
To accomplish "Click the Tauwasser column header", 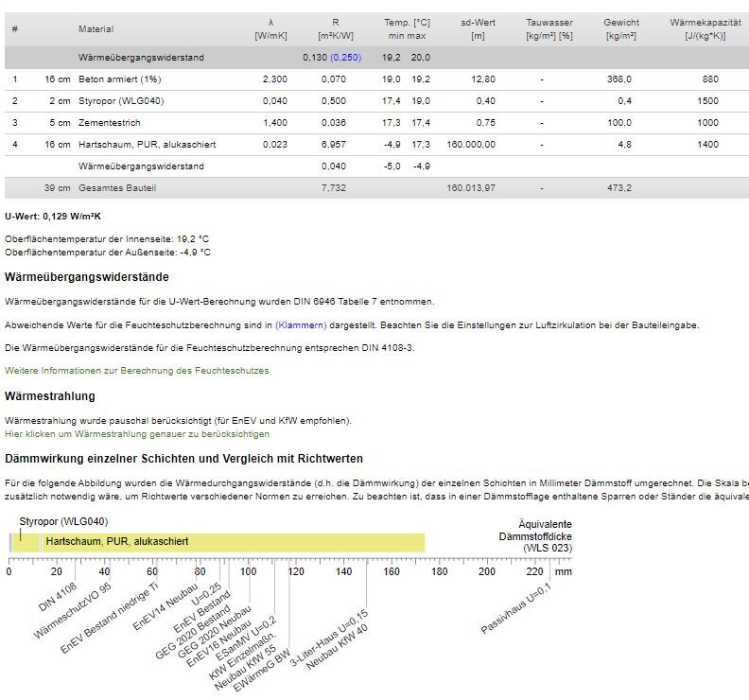I will point(549,28).
